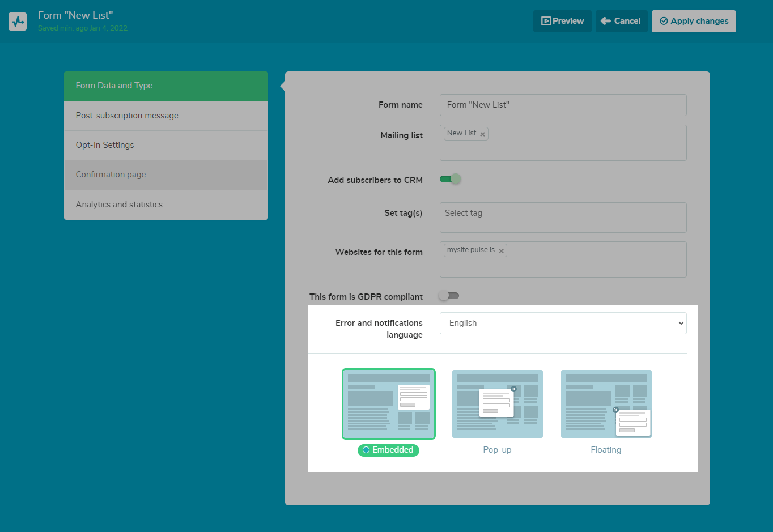Screen dimensions: 773x532
Task: Toggle Add subscribers to CRM switch
Action: coord(450,179)
